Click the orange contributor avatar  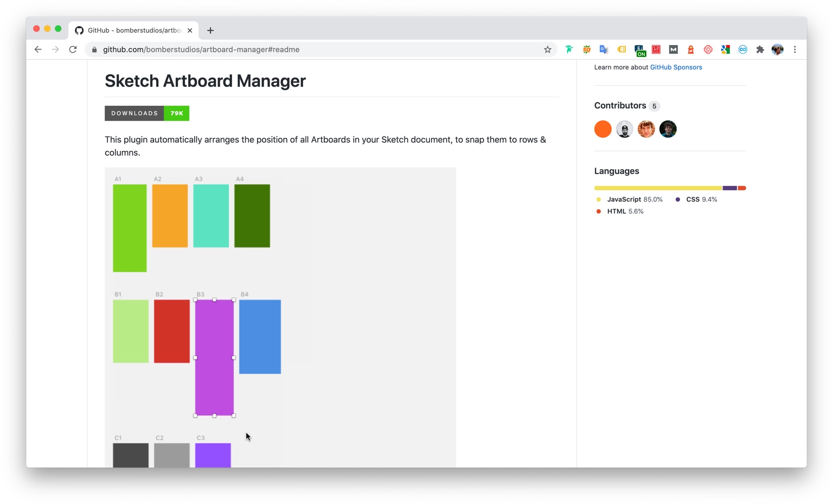[603, 129]
